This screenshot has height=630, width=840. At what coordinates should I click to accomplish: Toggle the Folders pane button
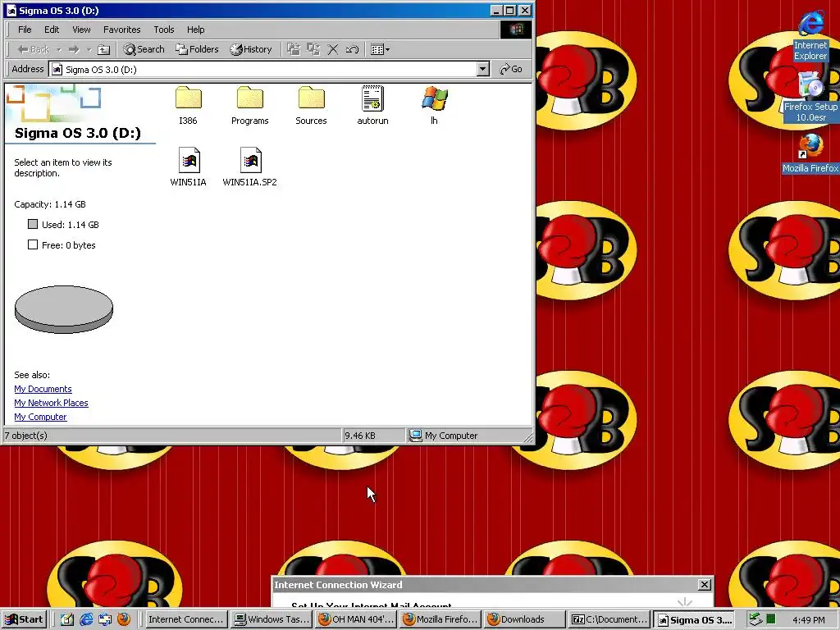197,49
